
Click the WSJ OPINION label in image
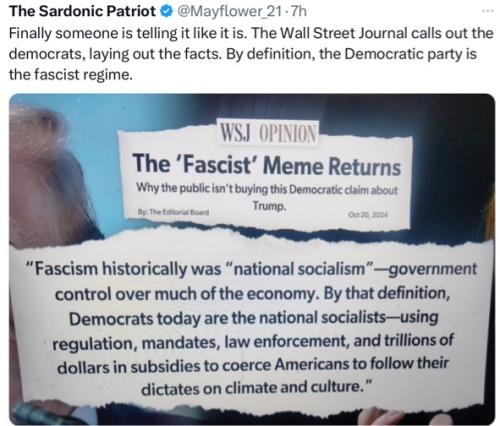click(268, 133)
